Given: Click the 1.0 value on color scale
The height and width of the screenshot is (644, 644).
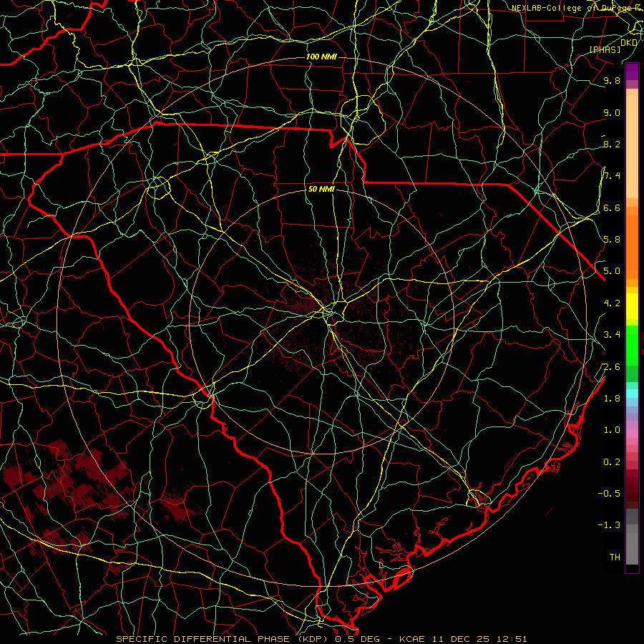Looking at the screenshot, I should click(x=612, y=429).
